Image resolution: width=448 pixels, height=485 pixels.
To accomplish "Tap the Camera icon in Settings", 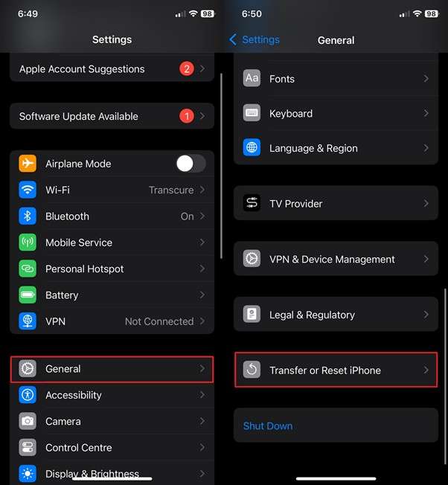I will [x=28, y=421].
